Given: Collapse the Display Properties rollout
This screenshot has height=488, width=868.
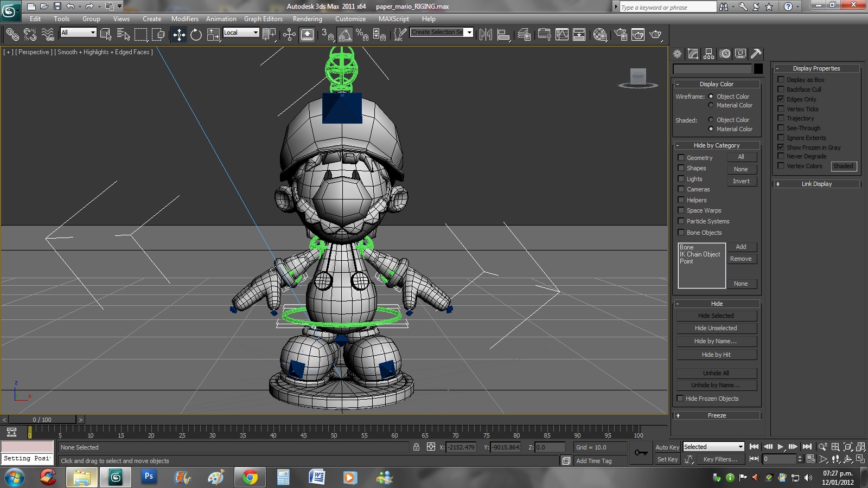Looking at the screenshot, I should 816,68.
